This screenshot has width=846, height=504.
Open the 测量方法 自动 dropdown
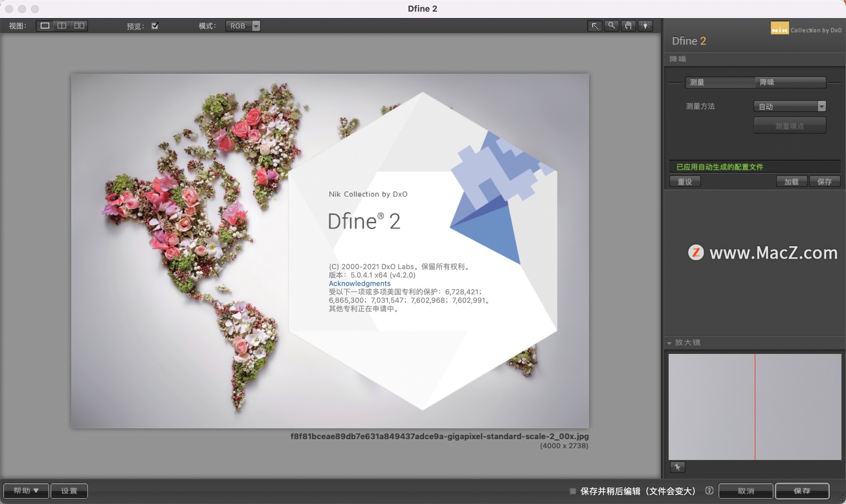click(x=790, y=106)
